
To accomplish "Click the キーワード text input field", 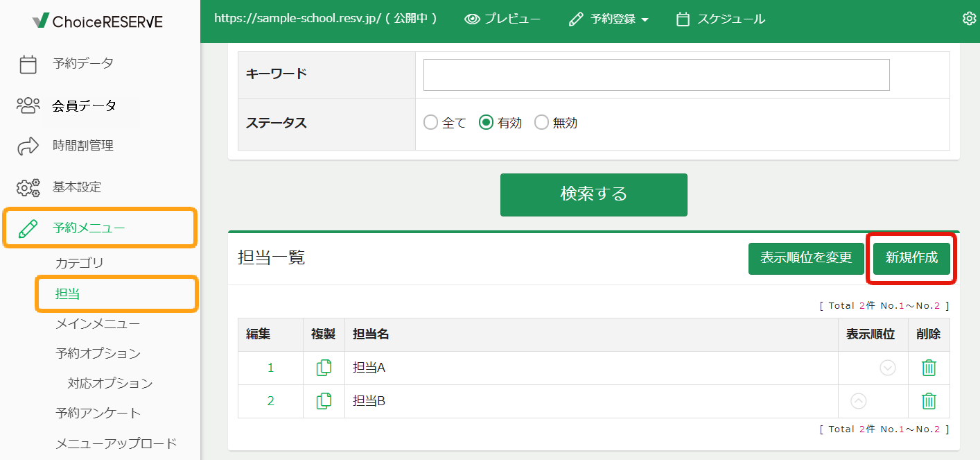I will (656, 75).
